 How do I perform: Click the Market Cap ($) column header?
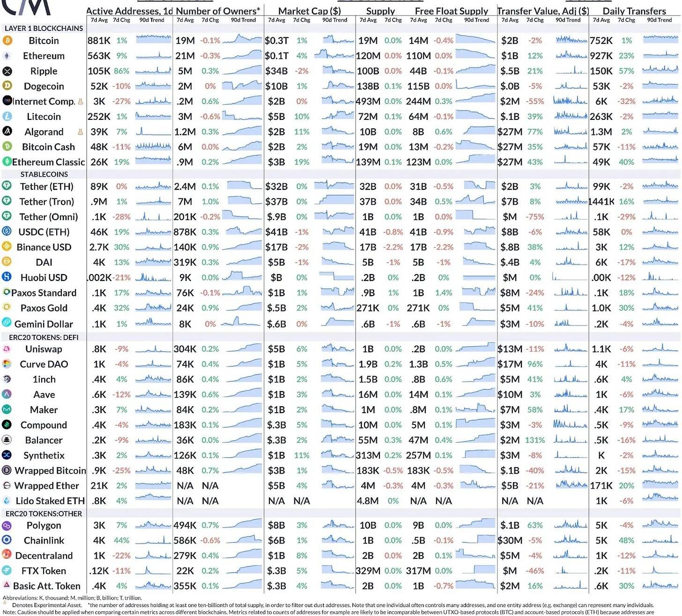[309, 11]
